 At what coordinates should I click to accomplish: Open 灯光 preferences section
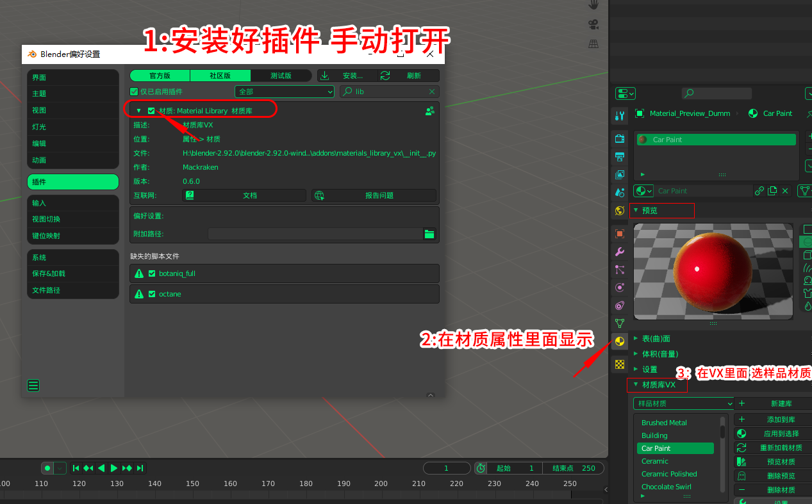tap(73, 127)
